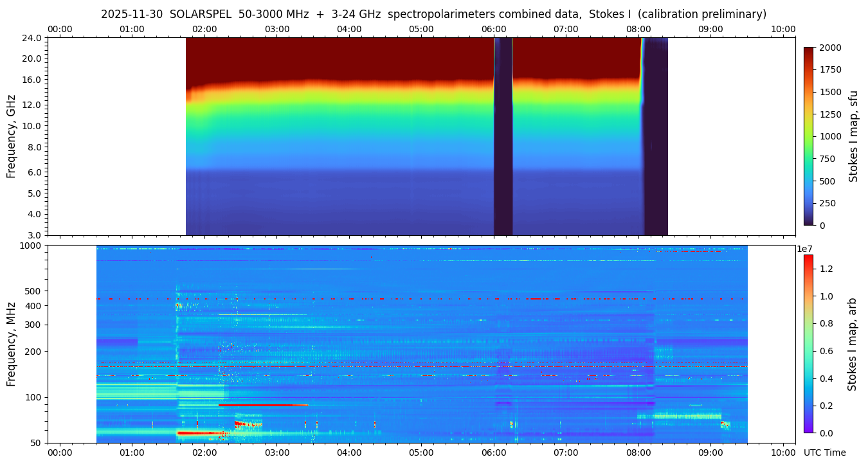Image resolution: width=868 pixels, height=466 pixels.
Task: Click the 'Stokes I map, sfu' label
Action: (853, 136)
